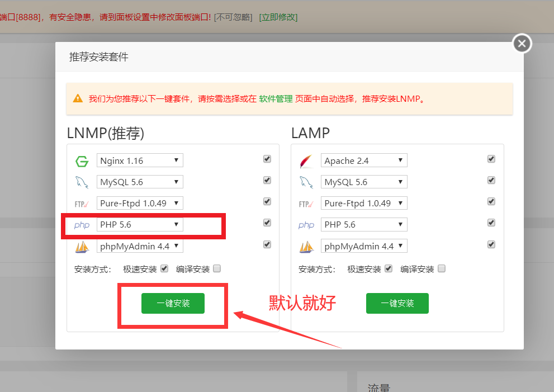The height and width of the screenshot is (392, 554).
Task: Open LAMP PHP 5.6 version dropdown
Action: 364,224
